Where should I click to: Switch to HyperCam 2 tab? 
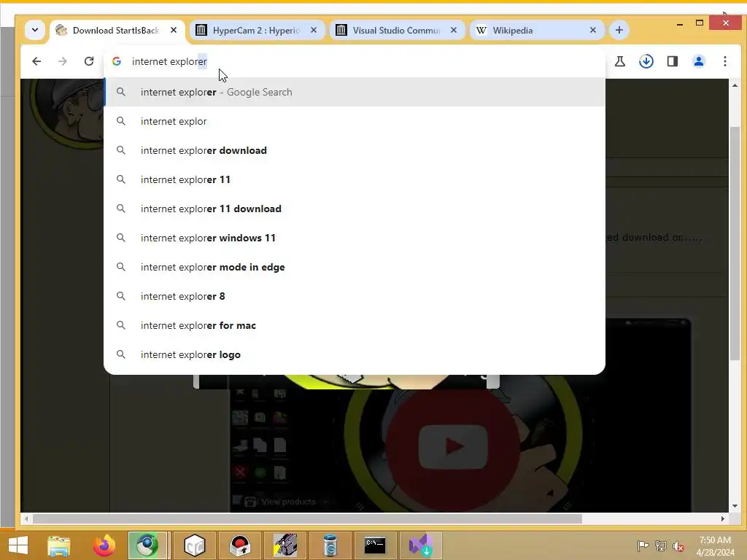click(x=258, y=31)
